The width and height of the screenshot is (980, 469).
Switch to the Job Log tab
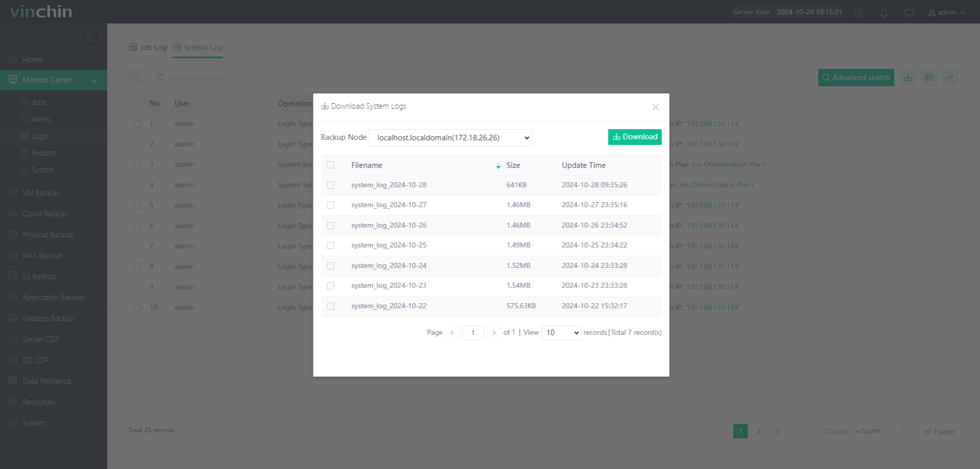click(x=147, y=47)
